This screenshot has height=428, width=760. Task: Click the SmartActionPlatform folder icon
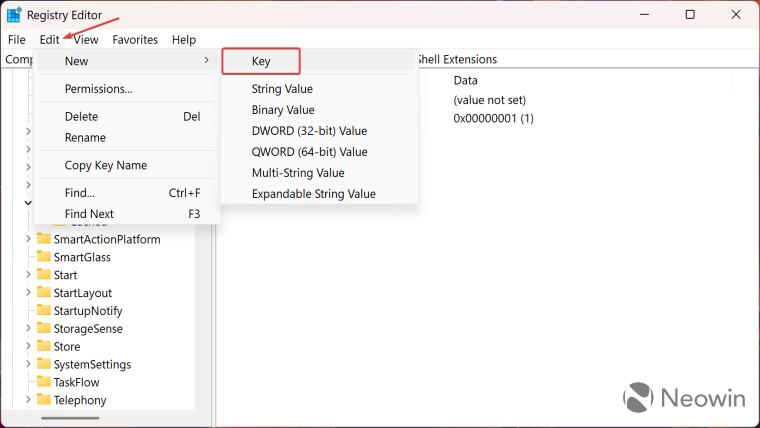pos(44,238)
